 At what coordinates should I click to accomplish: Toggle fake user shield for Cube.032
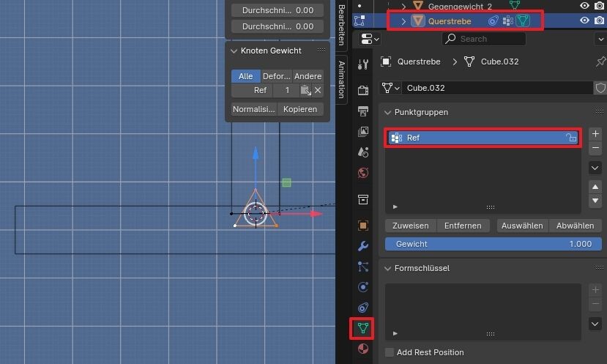pos(600,88)
